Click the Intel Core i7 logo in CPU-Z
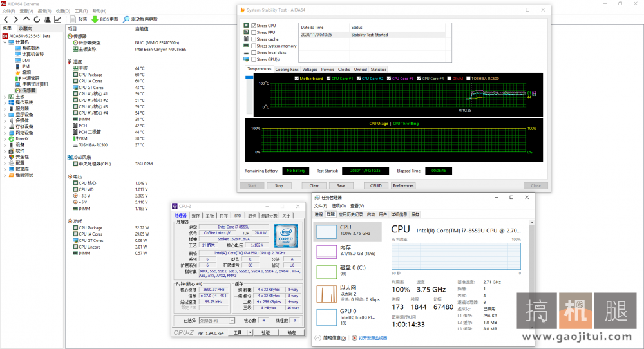The height and width of the screenshot is (349, 644). [286, 236]
